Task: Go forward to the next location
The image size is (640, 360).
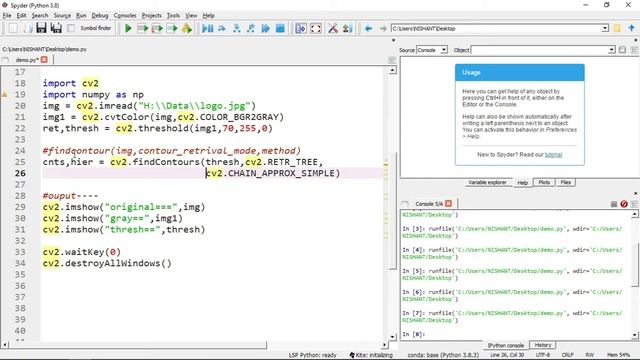Action: point(383,29)
